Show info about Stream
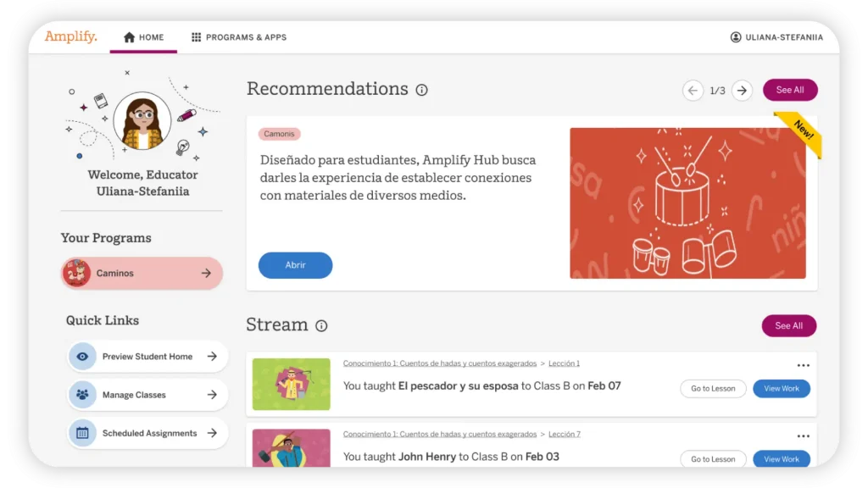Viewport: 868px width, 488px height. pos(321,326)
